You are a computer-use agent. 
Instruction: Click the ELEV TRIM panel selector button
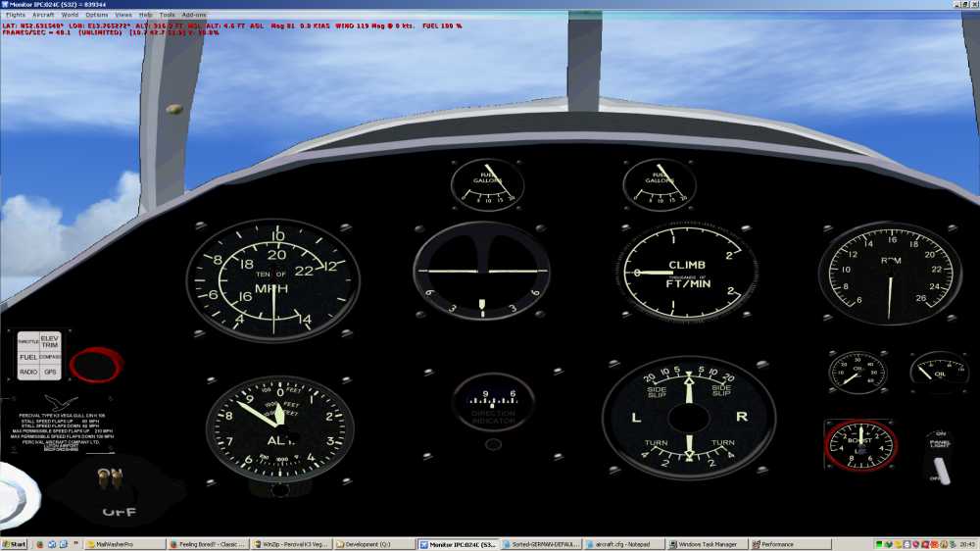click(x=49, y=341)
